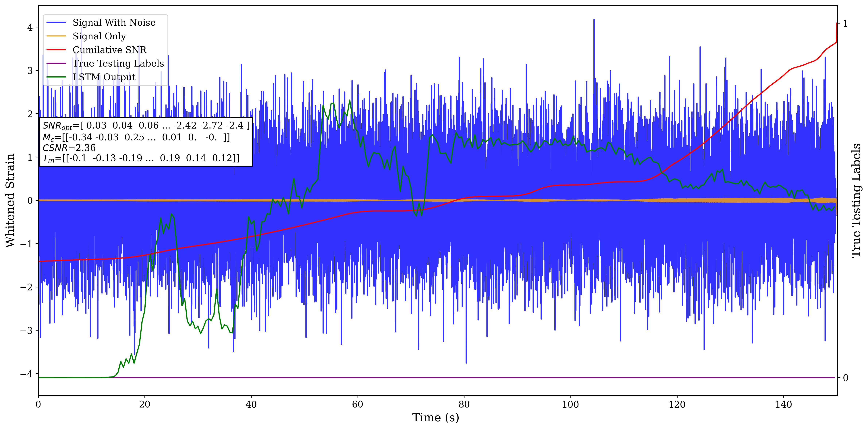Click the blue legend line swatch
This screenshot has width=868, height=429.
pos(56,23)
